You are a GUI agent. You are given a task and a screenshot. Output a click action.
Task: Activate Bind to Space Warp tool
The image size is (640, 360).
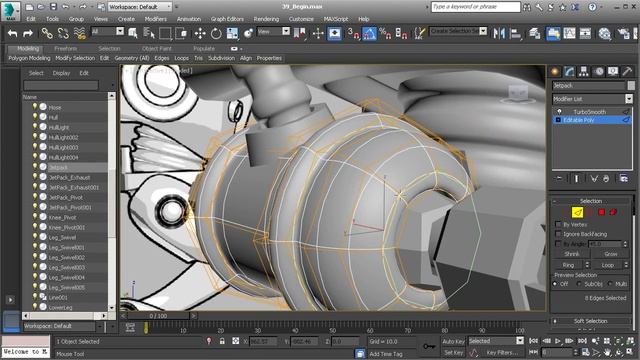pos(80,33)
